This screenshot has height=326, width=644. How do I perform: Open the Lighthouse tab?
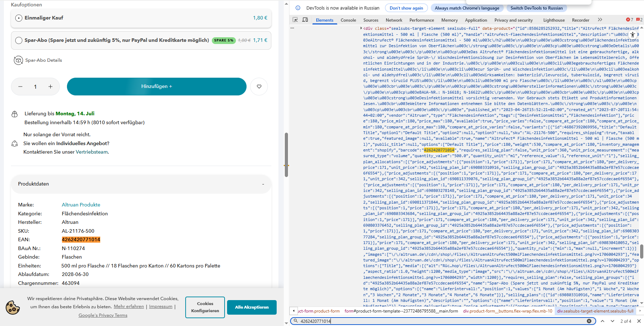pos(554,20)
